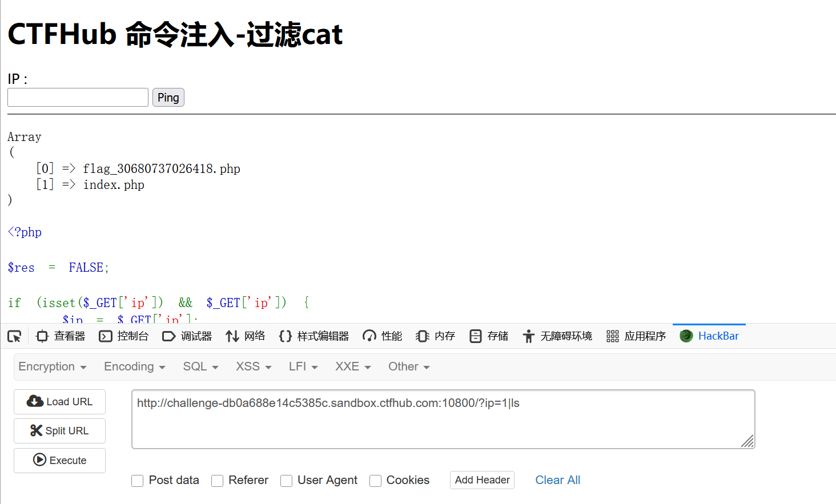The height and width of the screenshot is (504, 836).
Task: Click the CTFHub page heading
Action: (175, 34)
